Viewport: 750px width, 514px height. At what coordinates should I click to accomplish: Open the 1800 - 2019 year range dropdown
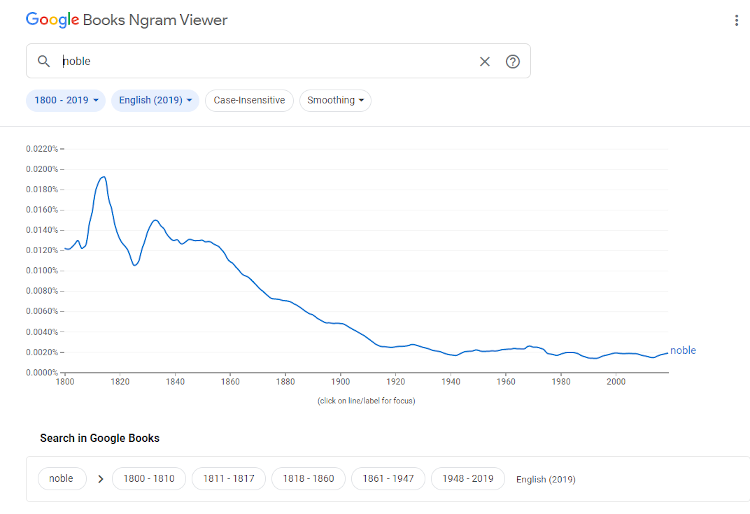pos(66,100)
